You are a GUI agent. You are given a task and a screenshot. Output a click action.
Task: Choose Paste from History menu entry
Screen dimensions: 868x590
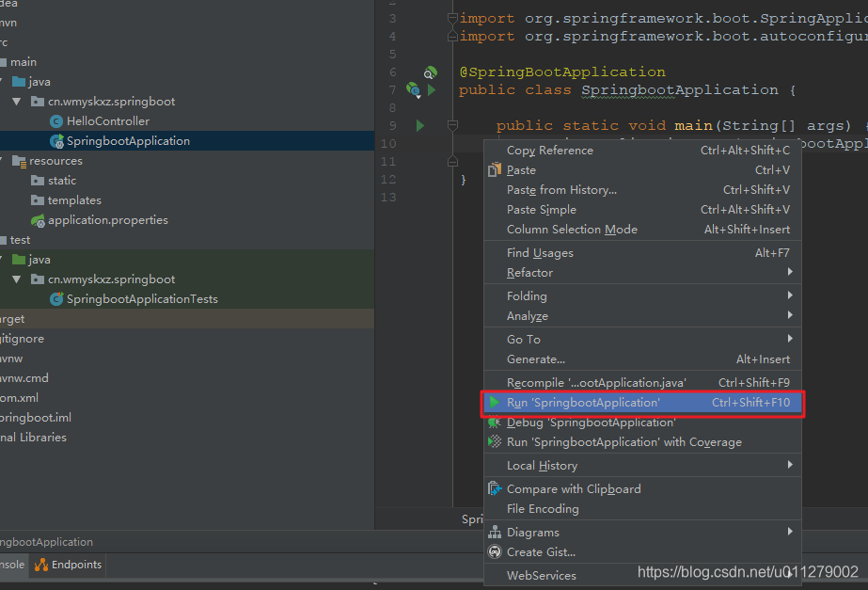(642, 190)
